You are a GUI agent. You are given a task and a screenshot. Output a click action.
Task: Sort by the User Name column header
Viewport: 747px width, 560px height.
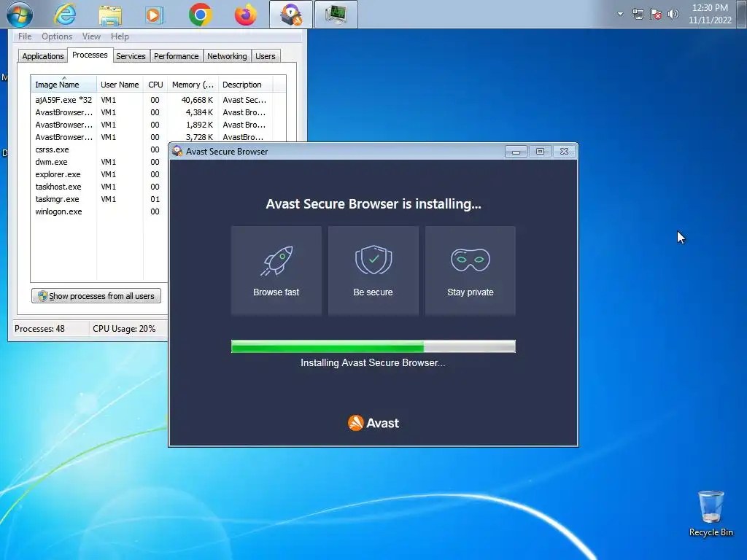coord(120,85)
